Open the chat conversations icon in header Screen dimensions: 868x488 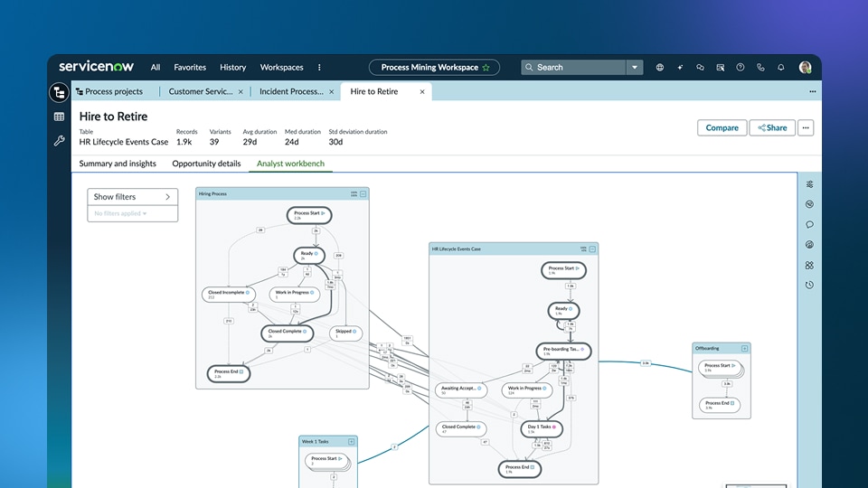[700, 68]
